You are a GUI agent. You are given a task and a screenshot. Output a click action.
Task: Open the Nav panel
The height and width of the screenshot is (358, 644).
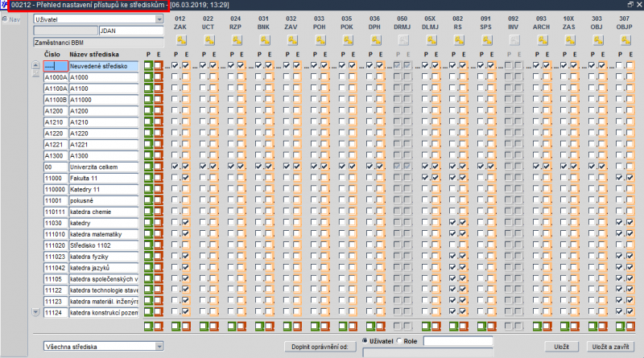point(11,19)
